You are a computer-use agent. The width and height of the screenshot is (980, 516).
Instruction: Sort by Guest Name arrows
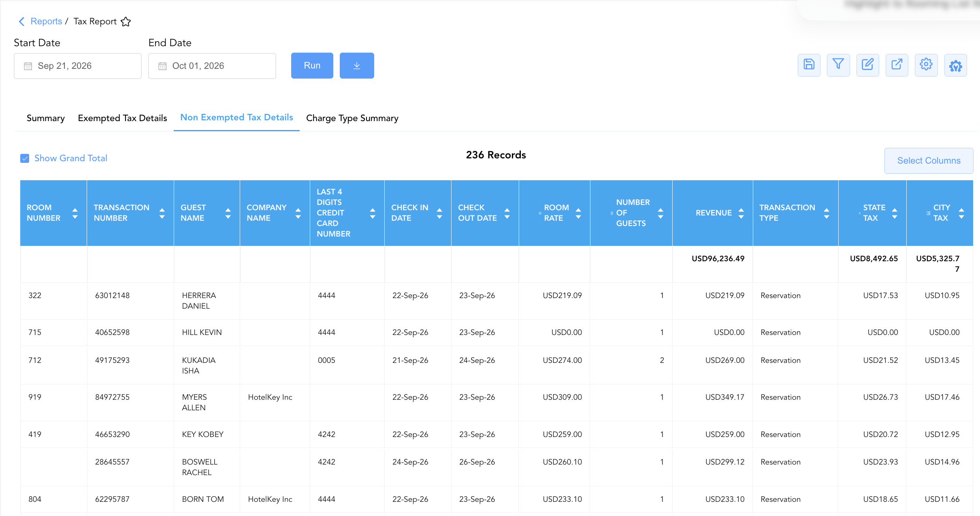pos(228,213)
